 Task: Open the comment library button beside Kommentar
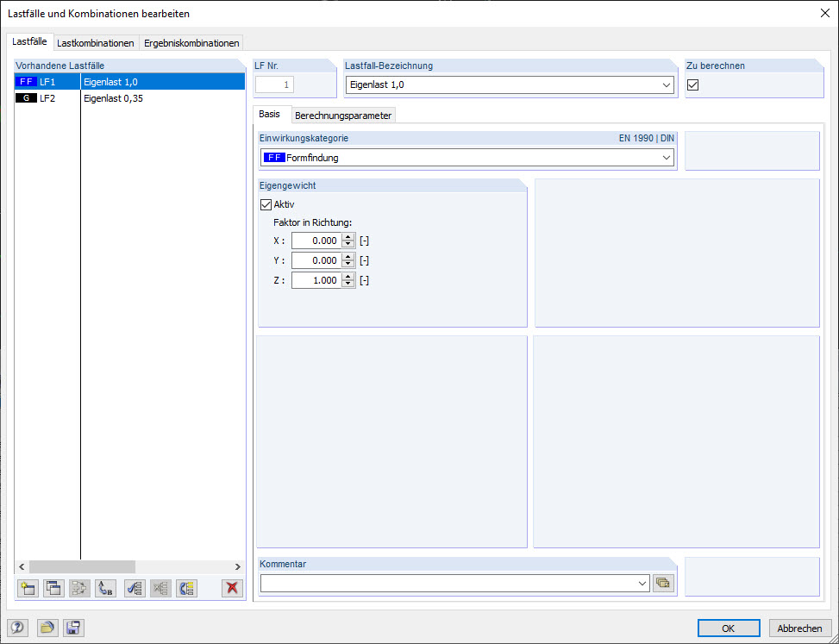click(663, 584)
